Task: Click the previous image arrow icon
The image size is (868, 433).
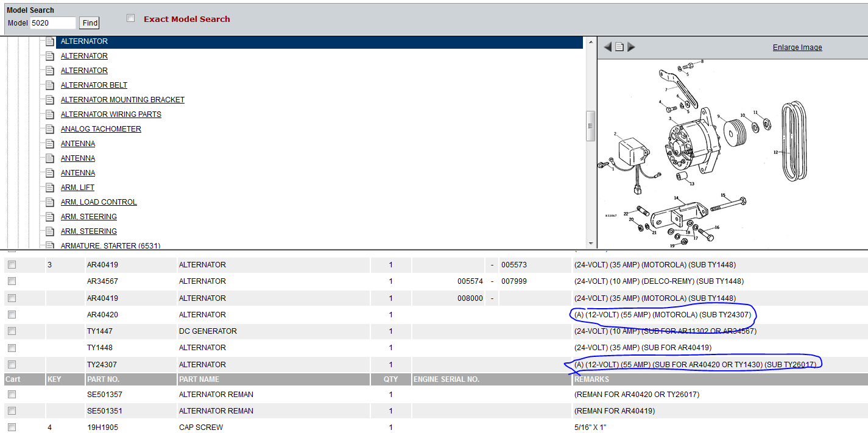Action: [607, 47]
